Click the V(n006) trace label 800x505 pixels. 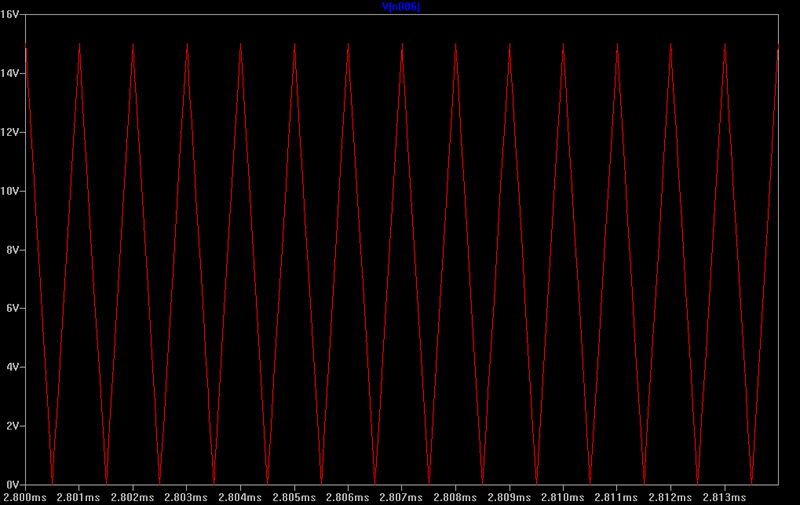pyautogui.click(x=400, y=7)
